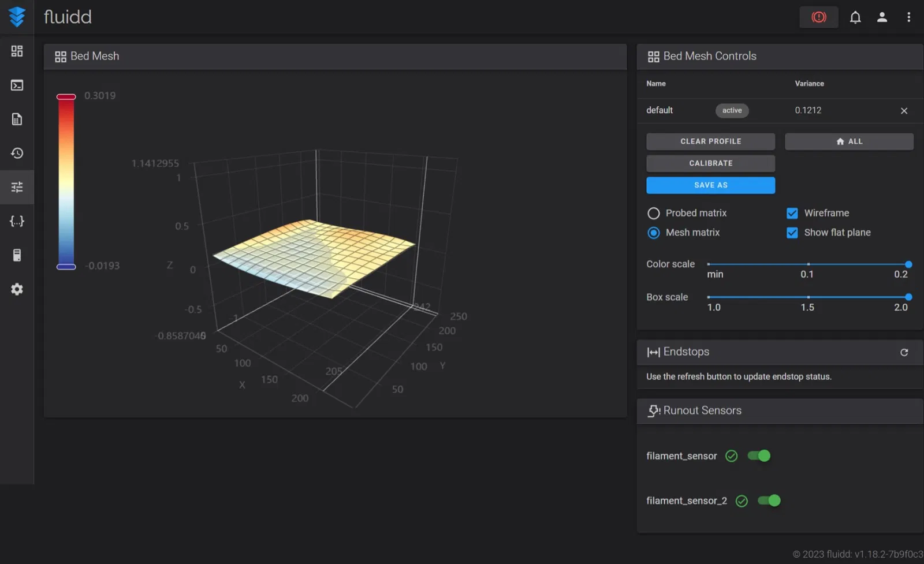
Task: Uncheck the Show flat plane checkbox
Action: (x=792, y=233)
